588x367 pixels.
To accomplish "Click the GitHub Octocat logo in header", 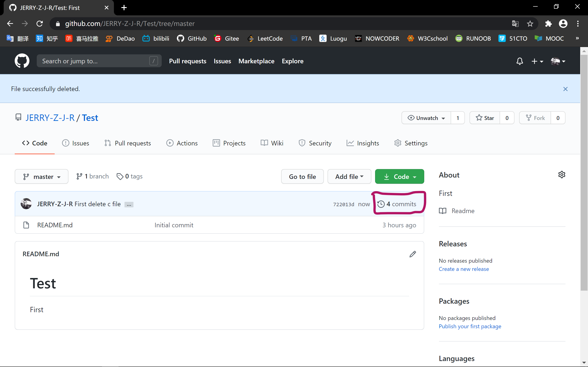I will (22, 61).
